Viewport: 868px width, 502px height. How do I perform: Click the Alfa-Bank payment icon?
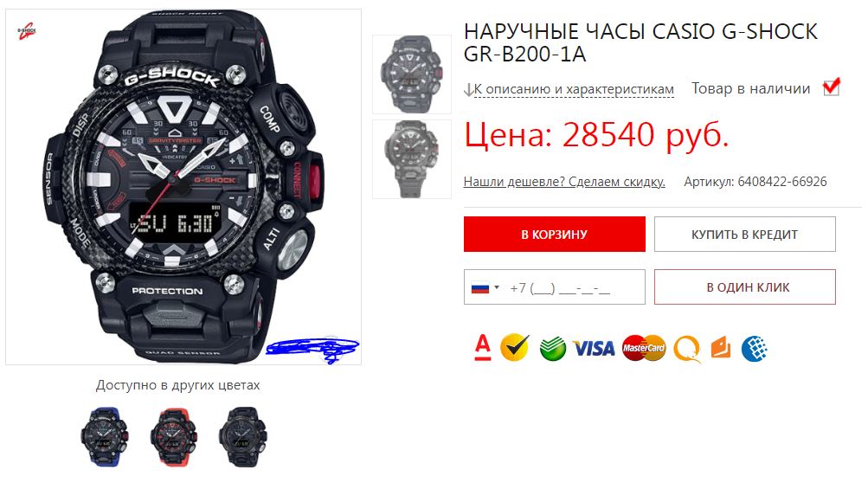483,348
